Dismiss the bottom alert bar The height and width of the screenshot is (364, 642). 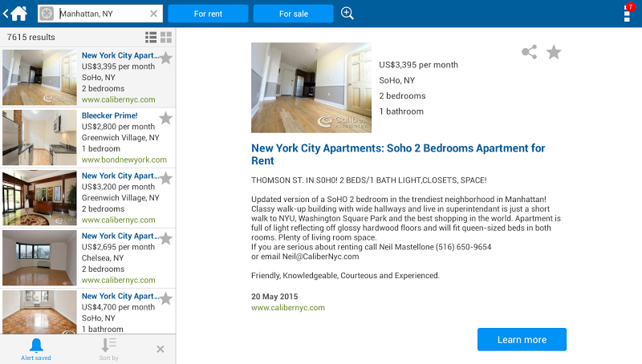pyautogui.click(x=160, y=349)
